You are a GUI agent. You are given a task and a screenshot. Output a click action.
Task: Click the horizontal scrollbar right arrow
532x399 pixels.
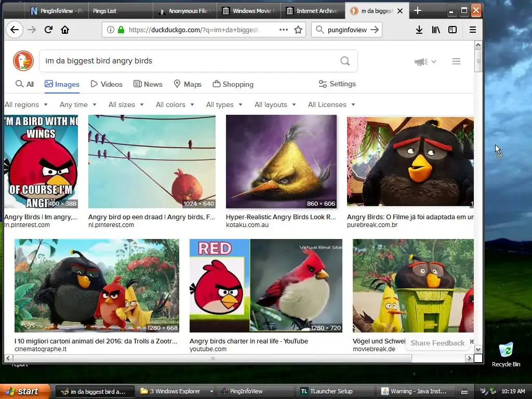click(x=469, y=358)
